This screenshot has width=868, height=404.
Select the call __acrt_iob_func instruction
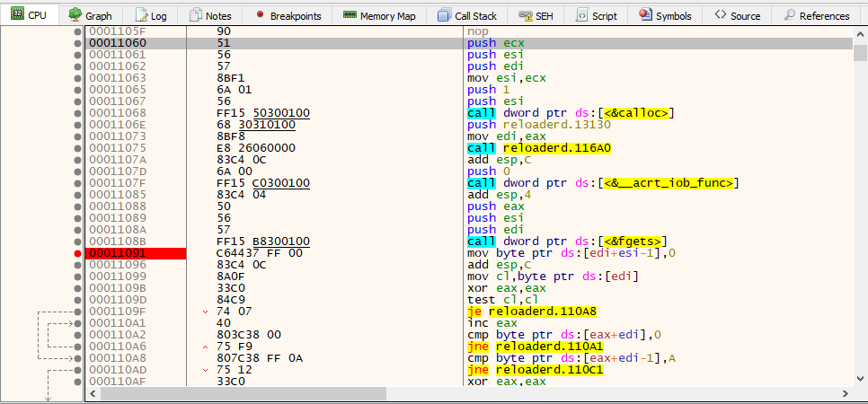click(x=604, y=183)
